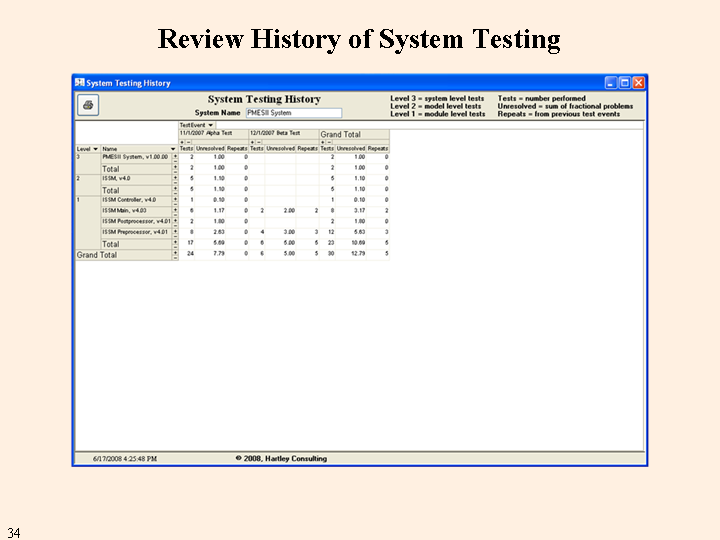Click the Level 2 cell
The height and width of the screenshot is (540, 720).
pos(88,186)
